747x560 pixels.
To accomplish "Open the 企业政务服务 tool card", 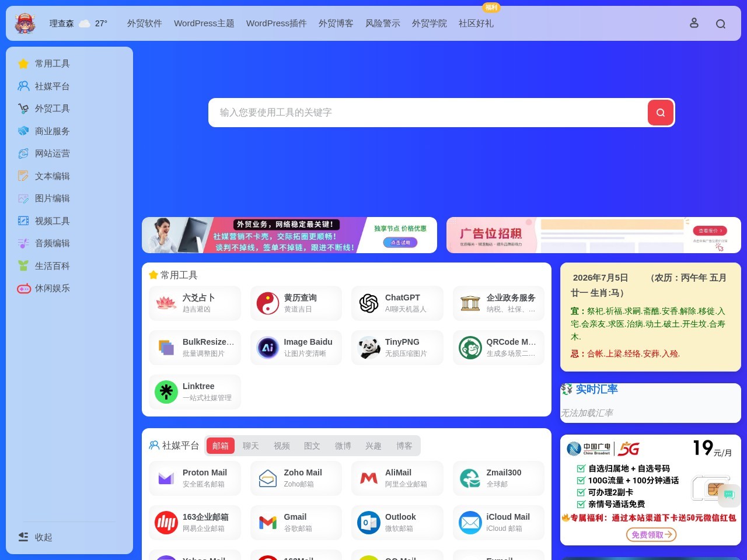I will 498,303.
